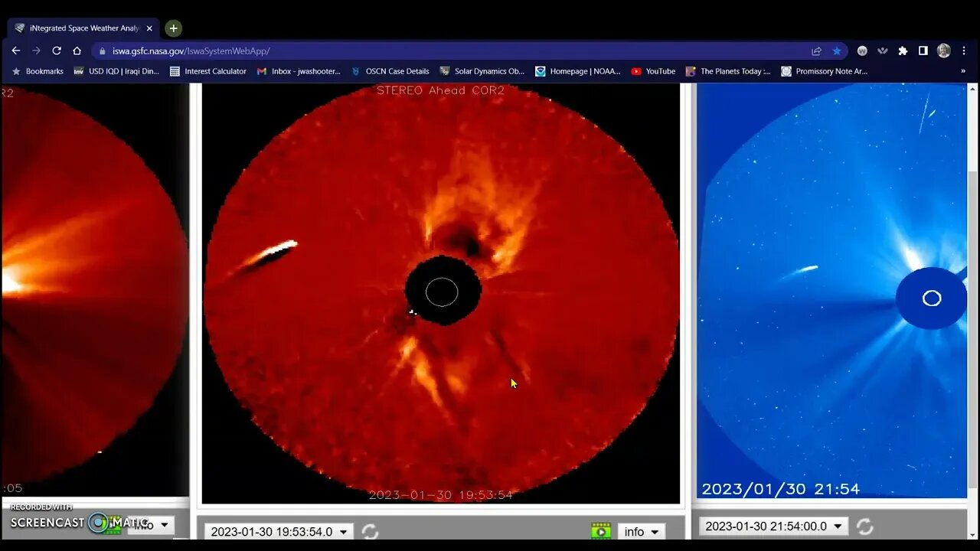Expand the hidden bookmarks overflow chevron
This screenshot has width=980, height=551.
pyautogui.click(x=962, y=71)
